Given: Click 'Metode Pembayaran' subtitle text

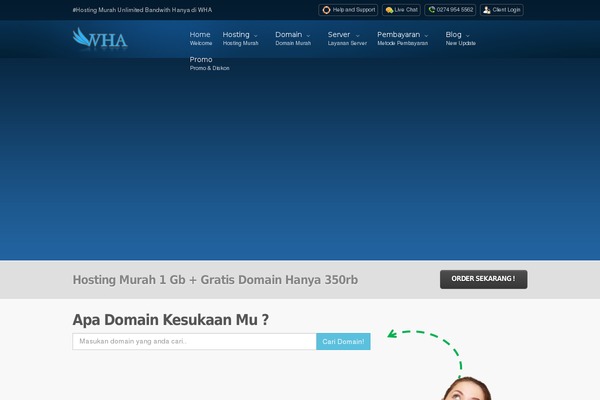Looking at the screenshot, I should click(x=403, y=43).
